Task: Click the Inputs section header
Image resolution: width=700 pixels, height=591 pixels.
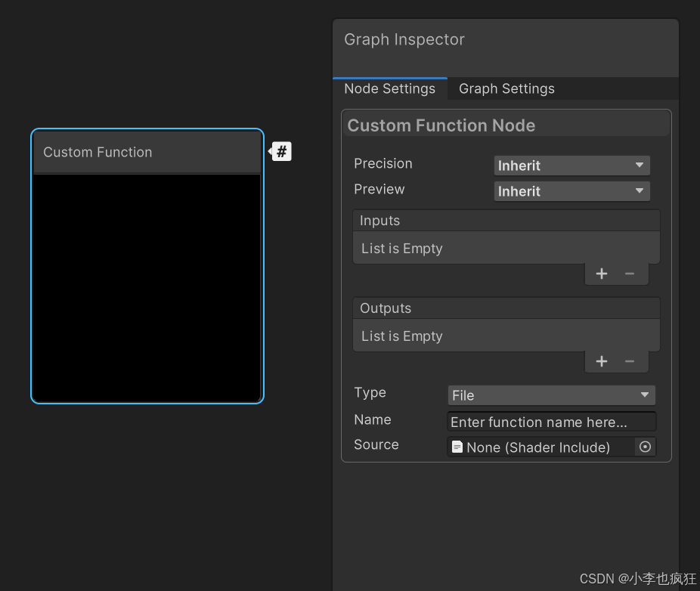Action: [x=506, y=220]
